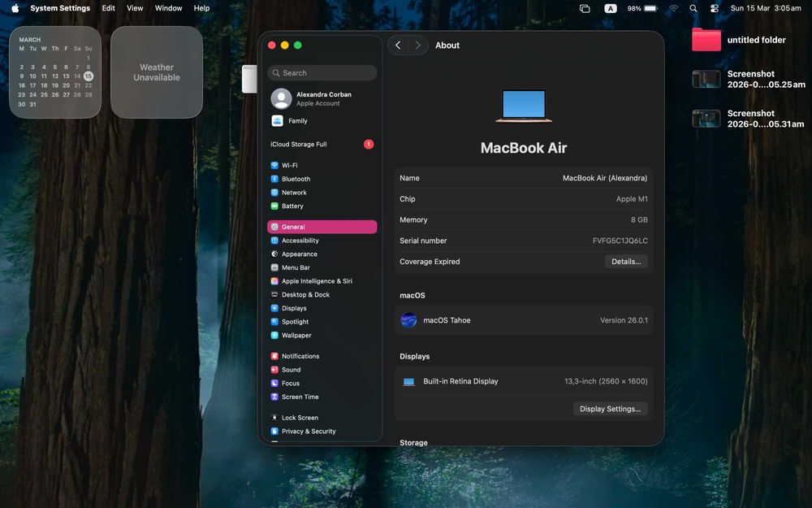Open the View menu
This screenshot has width=812, height=508.
tap(135, 8)
